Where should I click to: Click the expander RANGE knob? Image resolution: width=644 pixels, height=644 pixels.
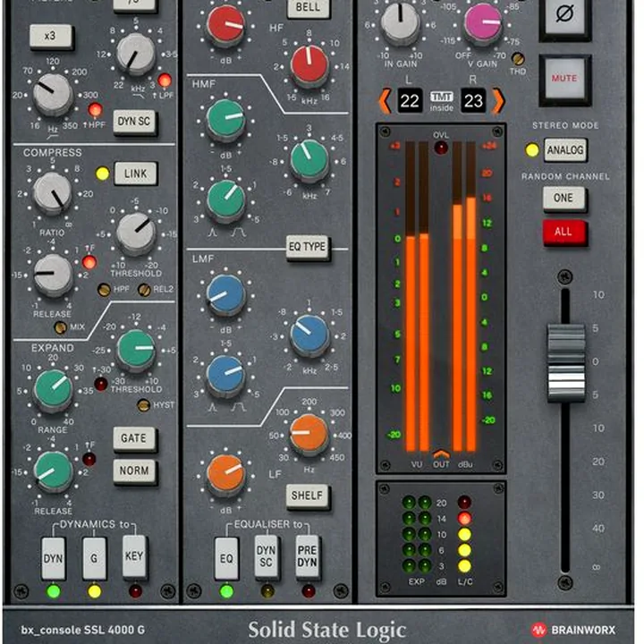54,390
